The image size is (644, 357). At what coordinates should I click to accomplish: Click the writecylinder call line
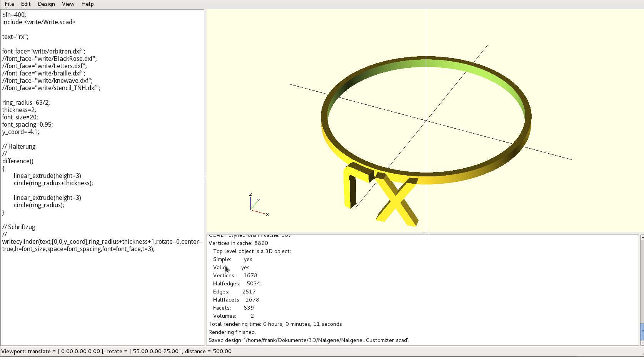point(102,245)
